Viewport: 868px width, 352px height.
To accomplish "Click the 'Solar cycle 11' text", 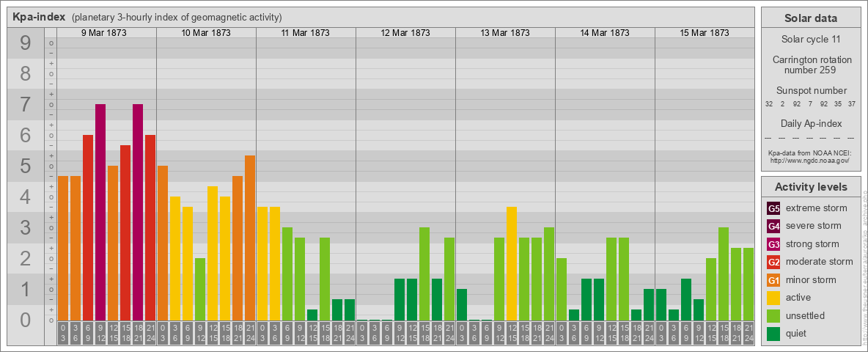I will (810, 40).
